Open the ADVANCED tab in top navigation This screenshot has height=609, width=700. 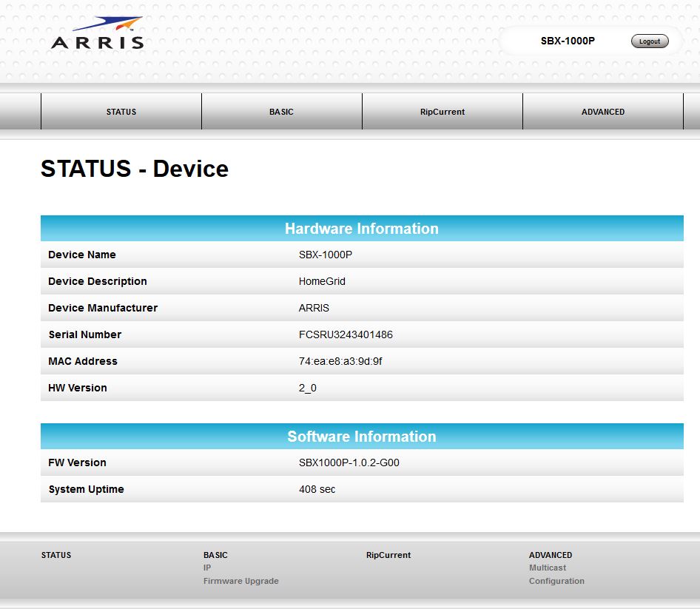[x=603, y=112]
